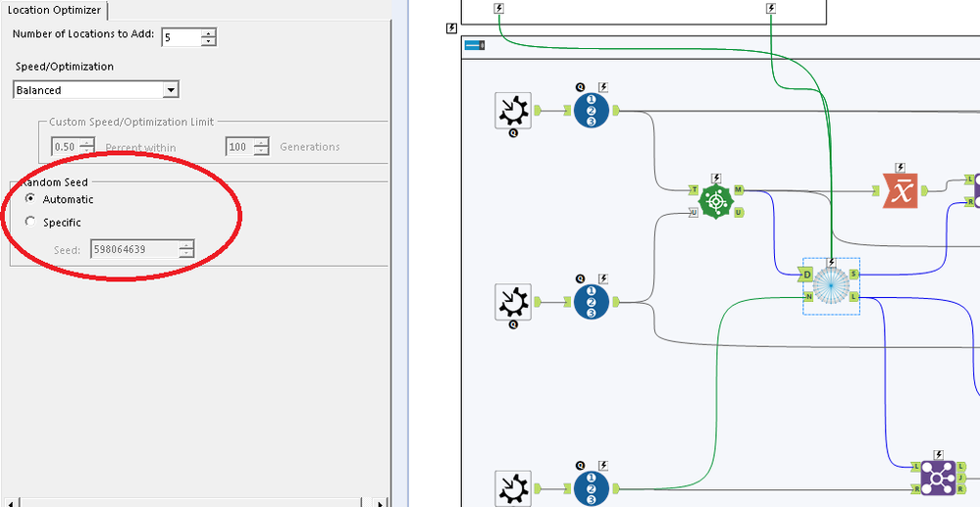Image resolution: width=980 pixels, height=507 pixels.
Task: Select the middle Macro Input tool
Action: (513, 302)
